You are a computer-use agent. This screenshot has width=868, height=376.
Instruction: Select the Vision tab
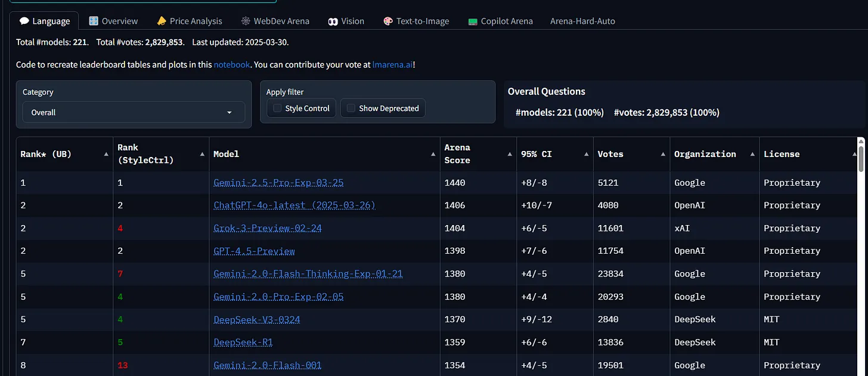coord(346,21)
